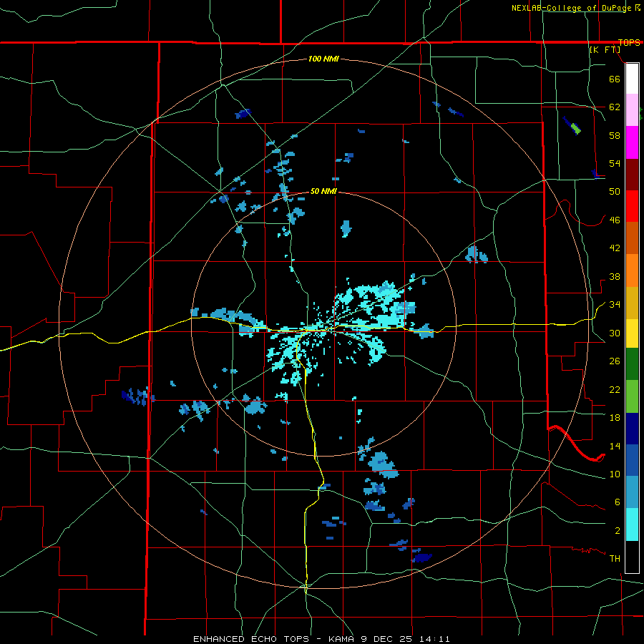Click the burnt orange legend swatch
The width and height of the screenshot is (644, 644).
click(x=632, y=238)
